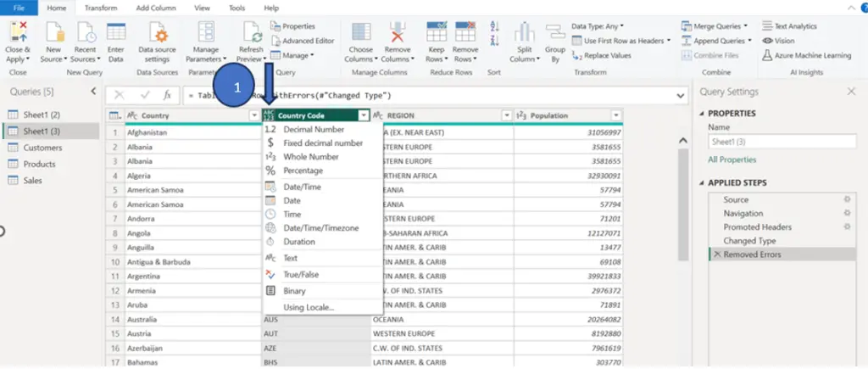This screenshot has width=868, height=369.
Task: Expand the Country column filter dropdown
Action: click(x=254, y=116)
